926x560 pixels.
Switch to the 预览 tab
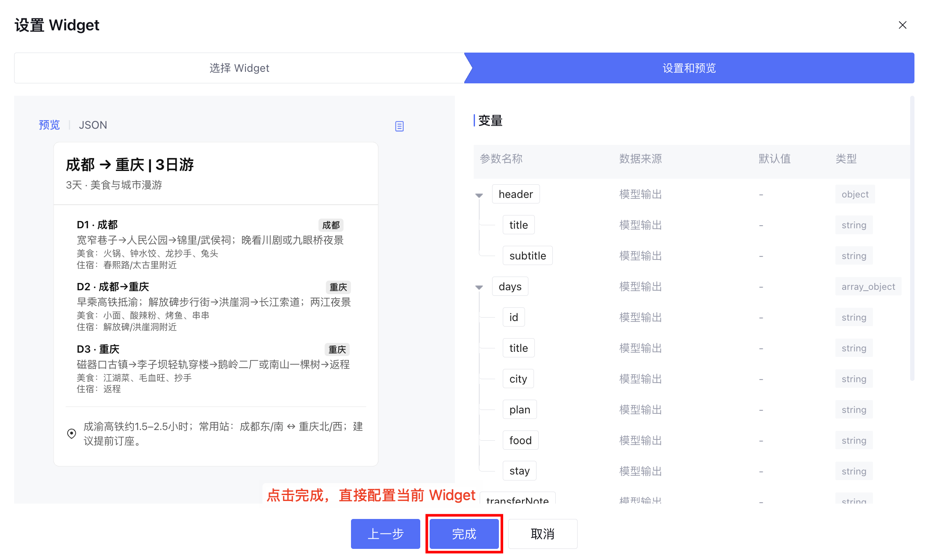point(49,125)
